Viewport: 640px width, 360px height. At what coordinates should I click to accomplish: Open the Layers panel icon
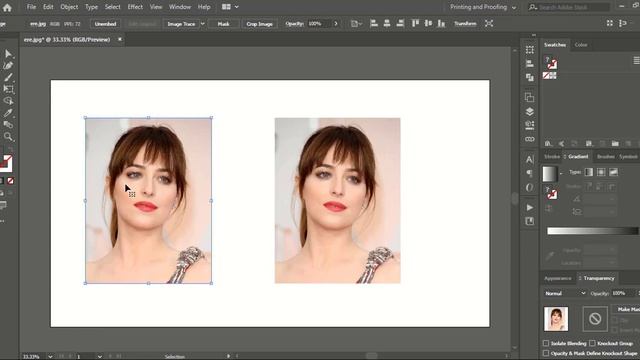click(529, 111)
